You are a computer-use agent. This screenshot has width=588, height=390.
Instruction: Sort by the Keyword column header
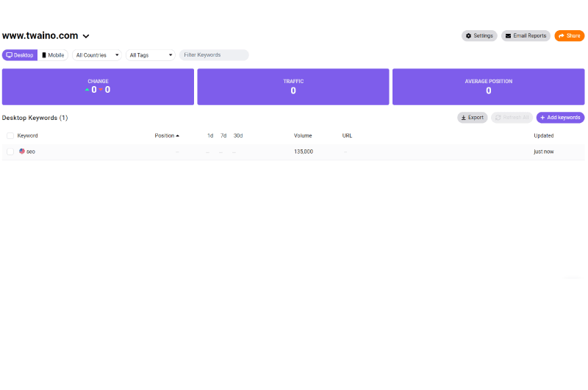tap(27, 135)
